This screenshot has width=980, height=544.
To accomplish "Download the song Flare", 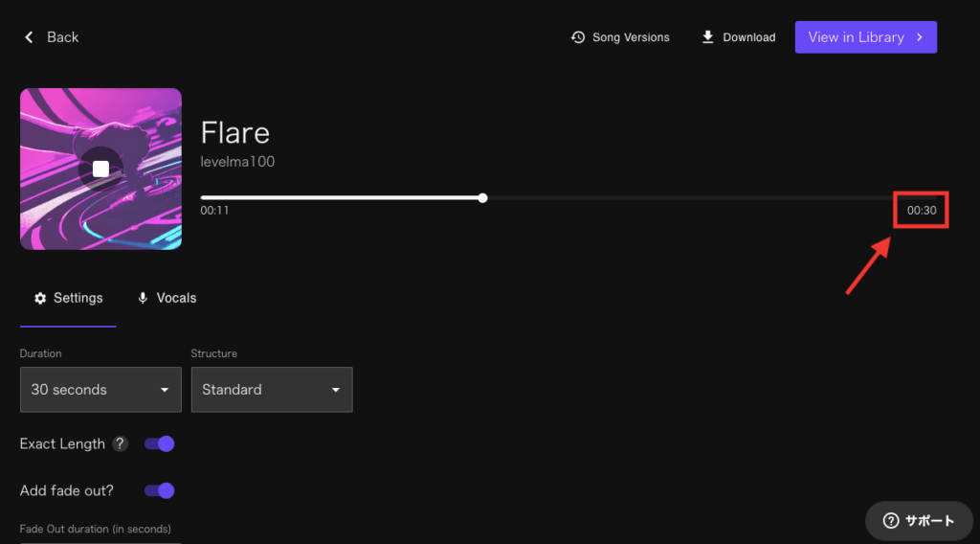I will click(738, 37).
